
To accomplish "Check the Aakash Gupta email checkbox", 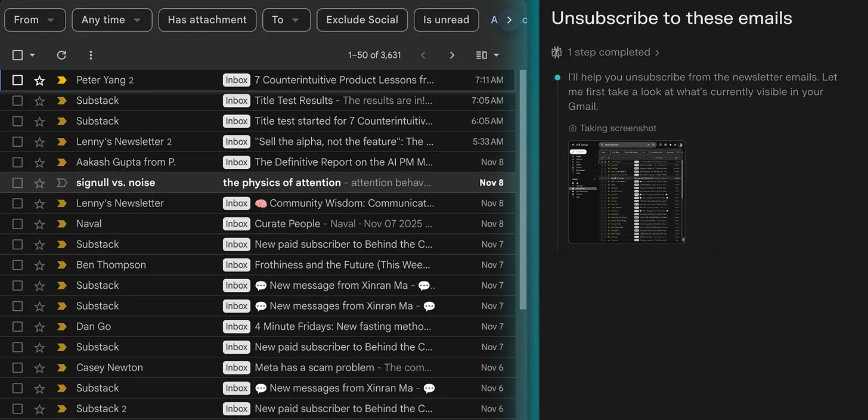I will 18,162.
